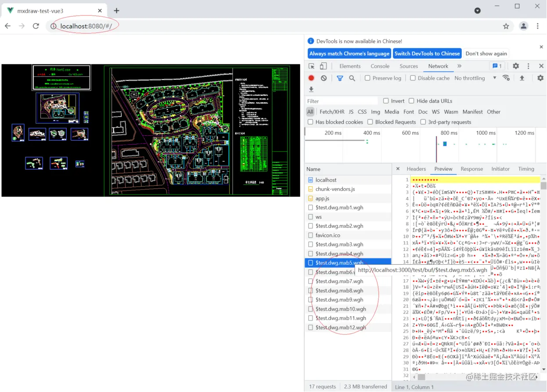Image resolution: width=547 pixels, height=392 pixels.
Task: Select $test.dwg.mxb1.wgh request
Action: pyautogui.click(x=348, y=208)
